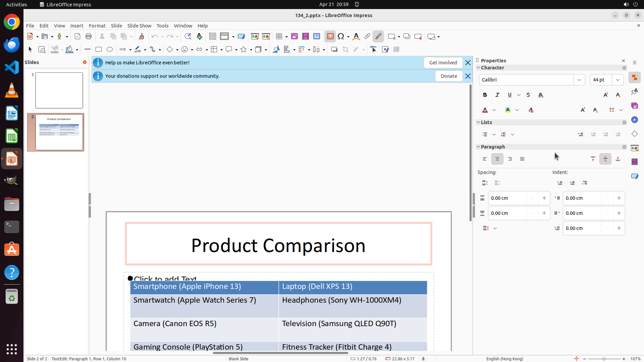Open the Gallery sidebar panel icon

(635, 106)
